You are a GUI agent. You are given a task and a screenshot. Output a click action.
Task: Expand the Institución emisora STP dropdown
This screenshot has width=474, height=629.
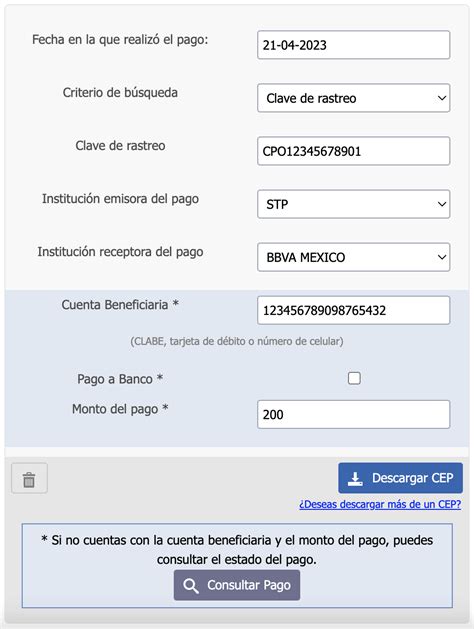click(x=354, y=204)
